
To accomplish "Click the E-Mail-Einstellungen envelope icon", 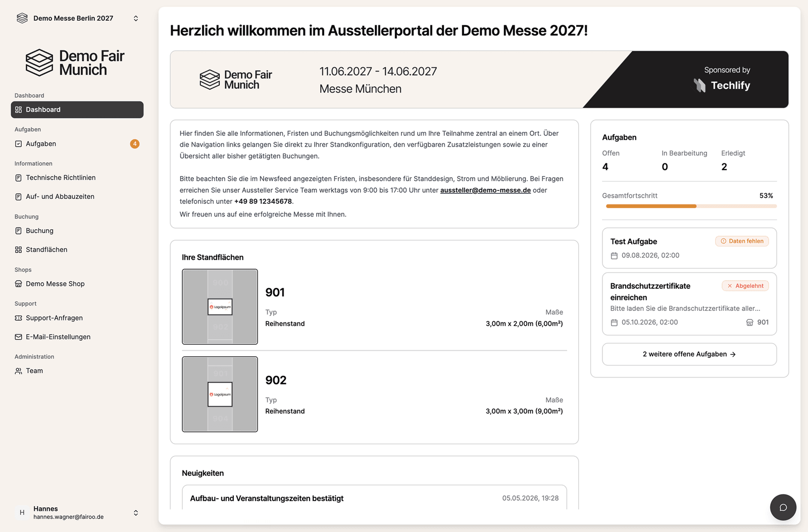I will (x=18, y=337).
